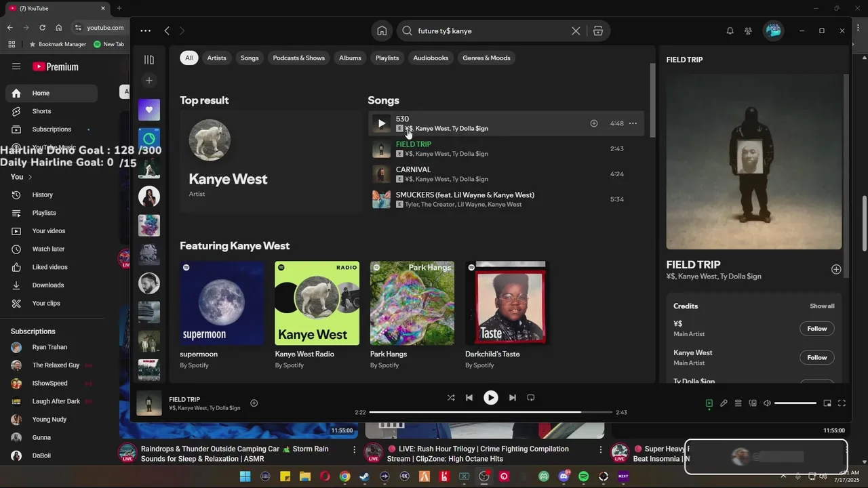The height and width of the screenshot is (488, 868).
Task: Open Darkchild's Taste playlist
Action: 507,316
